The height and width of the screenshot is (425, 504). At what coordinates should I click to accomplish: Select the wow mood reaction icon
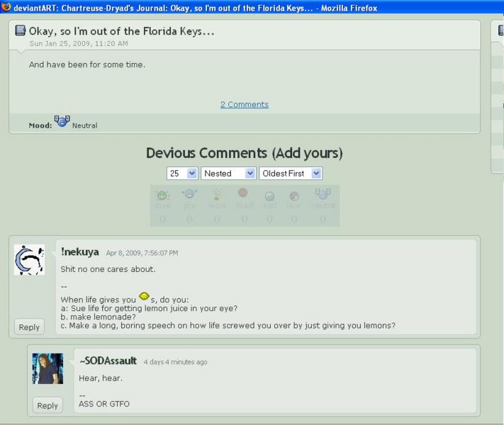217,195
